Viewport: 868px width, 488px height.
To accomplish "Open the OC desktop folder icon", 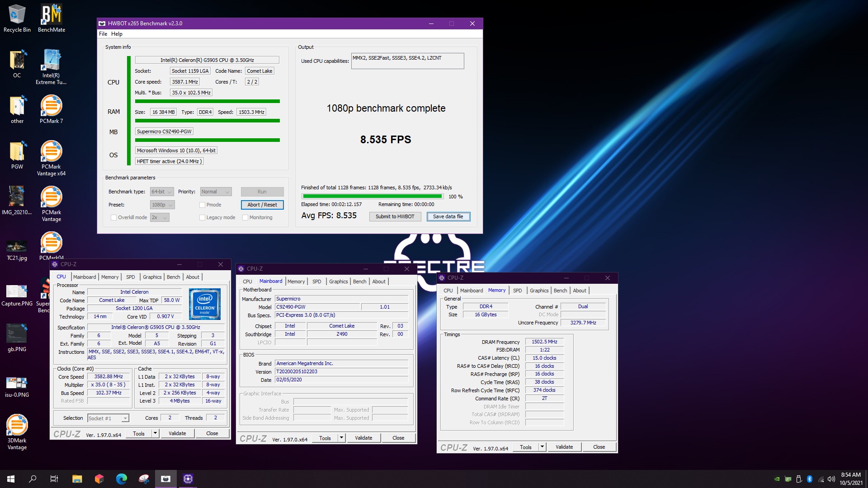I will [x=17, y=64].
